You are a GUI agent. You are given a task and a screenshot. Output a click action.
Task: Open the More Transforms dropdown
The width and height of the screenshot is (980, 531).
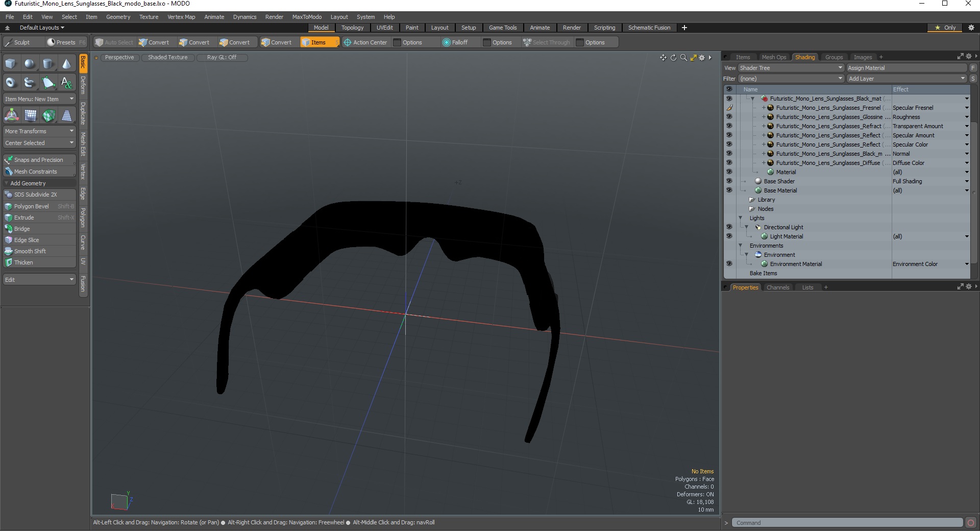coord(39,131)
